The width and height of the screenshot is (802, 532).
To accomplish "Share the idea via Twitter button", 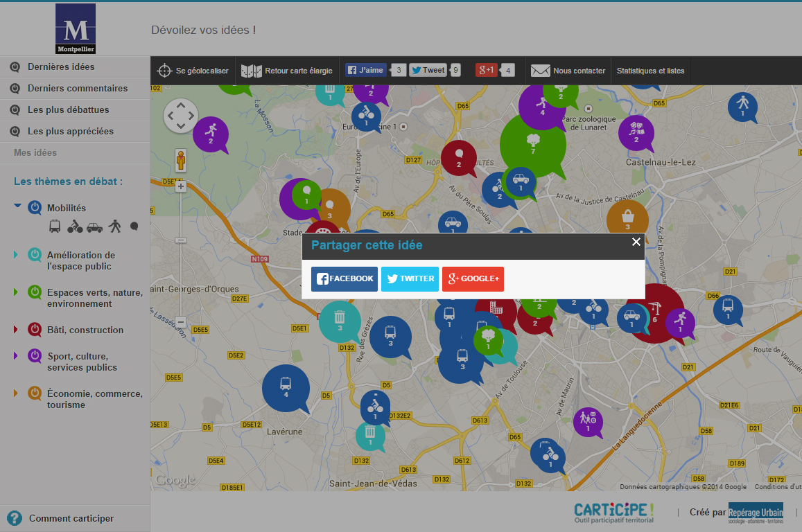I will (x=410, y=278).
